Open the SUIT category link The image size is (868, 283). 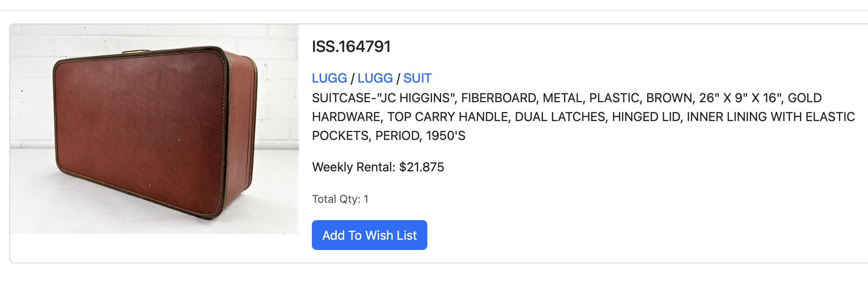(417, 78)
